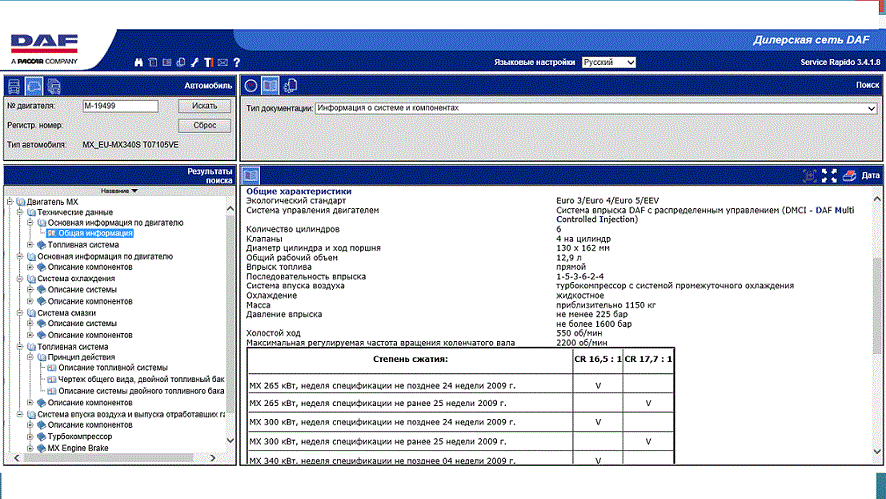Click the Euro 3/Euro 4/Euro 5/EEV value

[x=607, y=201]
